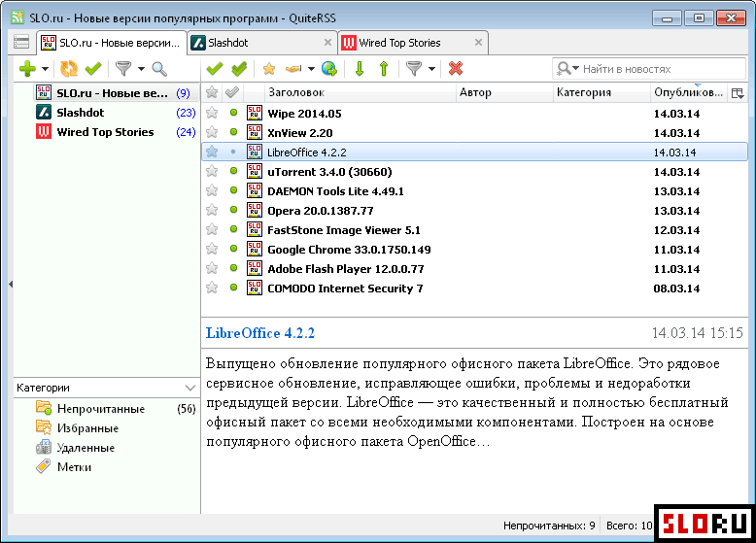Star the COMODO Internet Security 7 item
Screen dimensions: 756x543
(212, 288)
